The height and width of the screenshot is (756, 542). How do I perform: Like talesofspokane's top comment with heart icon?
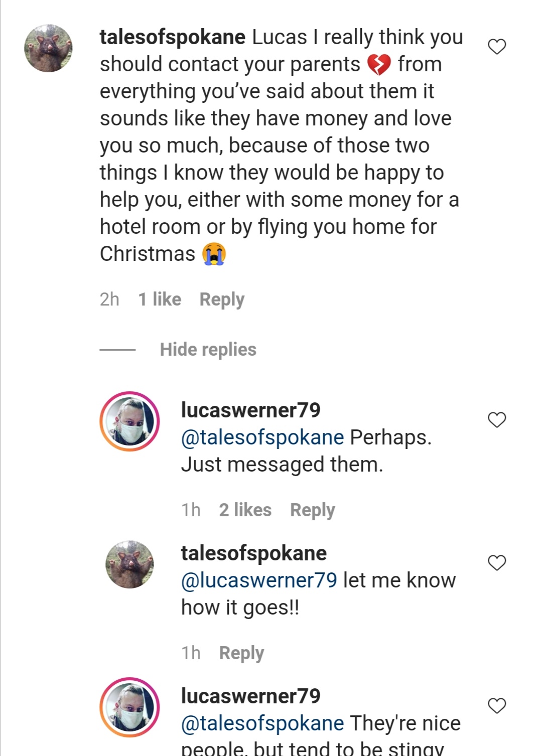[x=497, y=47]
